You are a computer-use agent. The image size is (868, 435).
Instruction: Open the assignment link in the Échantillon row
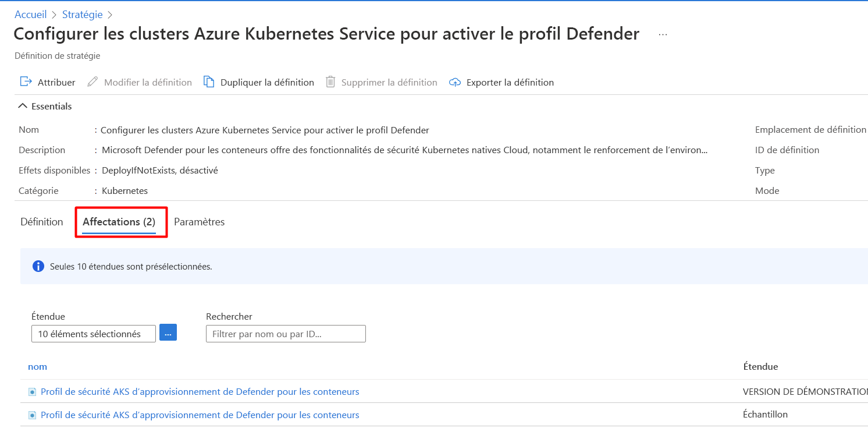click(200, 415)
